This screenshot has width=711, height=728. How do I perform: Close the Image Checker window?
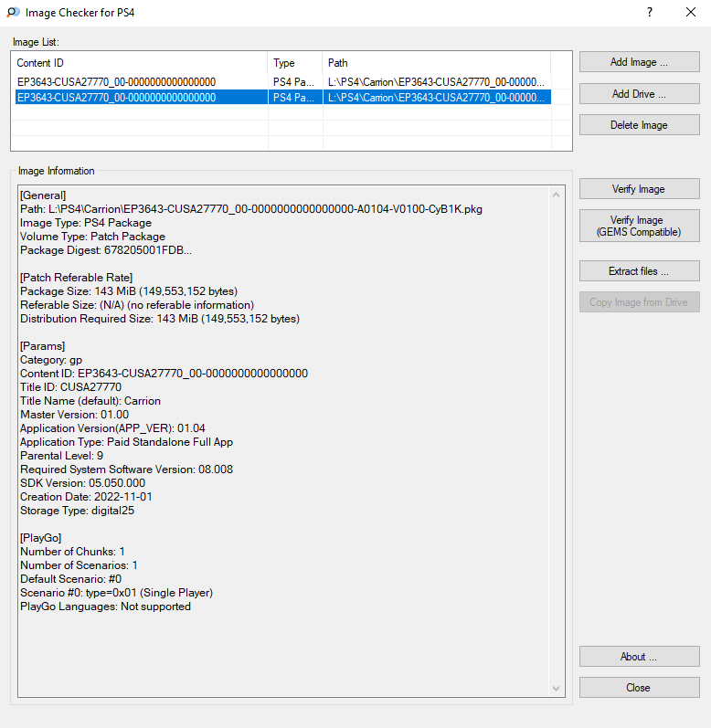(x=691, y=13)
